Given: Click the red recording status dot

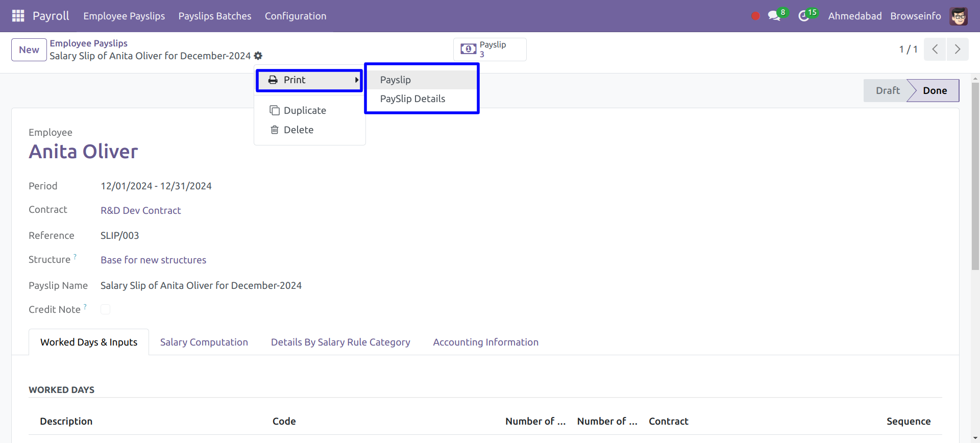Looking at the screenshot, I should click(x=755, y=16).
